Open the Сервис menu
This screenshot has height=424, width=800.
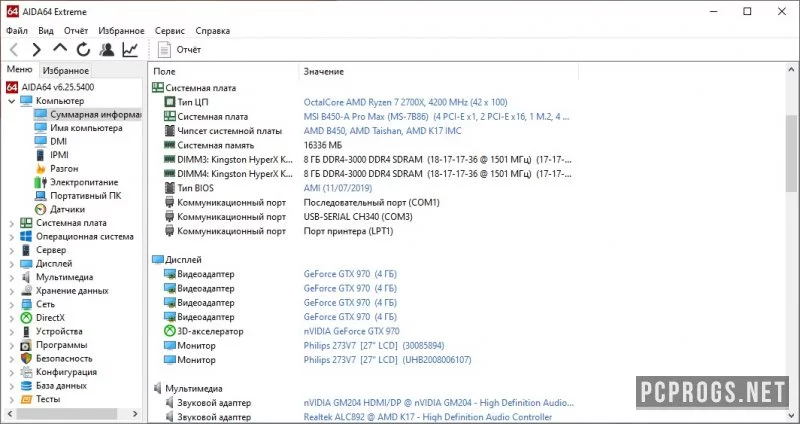(170, 31)
